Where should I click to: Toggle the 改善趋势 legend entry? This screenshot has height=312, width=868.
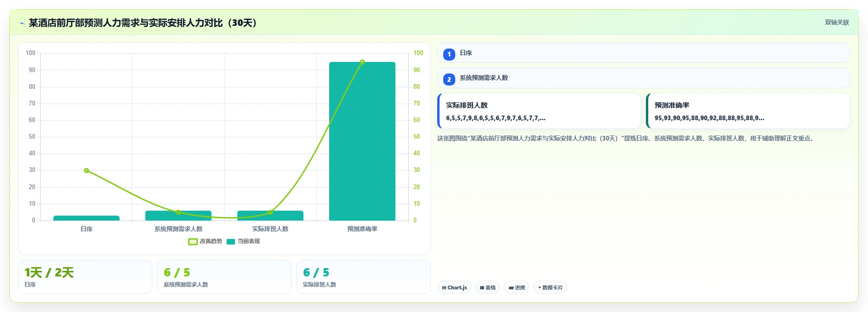click(x=205, y=241)
